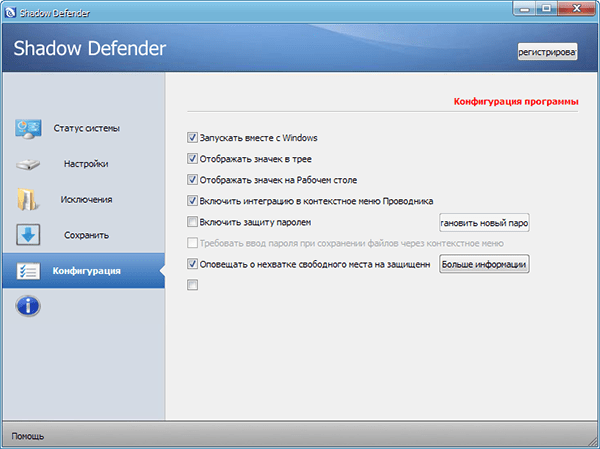600x449 pixels.
Task: Click the регистрировать button in header
Action: pyautogui.click(x=547, y=52)
